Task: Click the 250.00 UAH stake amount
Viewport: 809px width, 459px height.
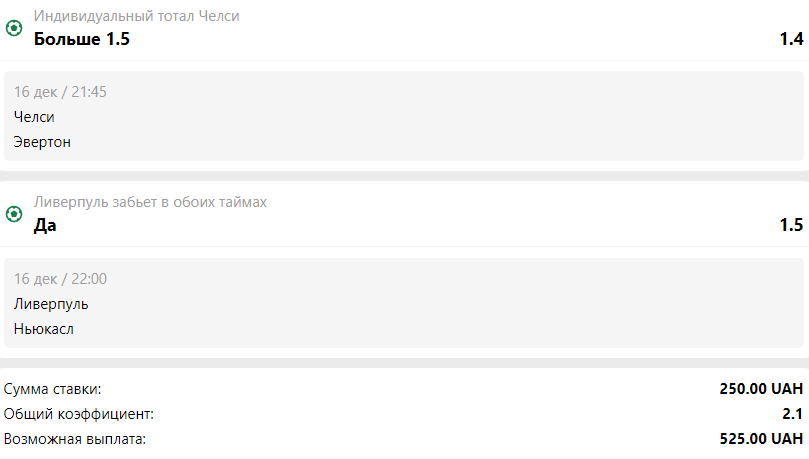Action: [762, 388]
